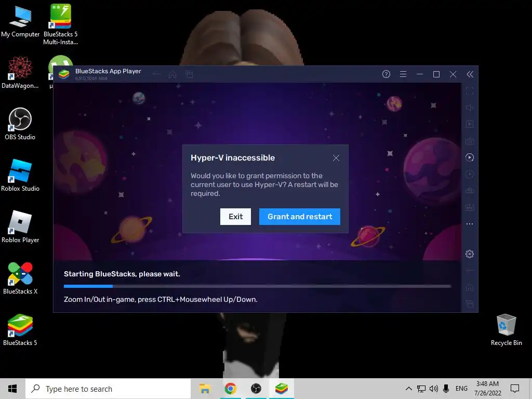Select OBS Studio desktop icon
The image size is (532, 399).
coord(20,124)
